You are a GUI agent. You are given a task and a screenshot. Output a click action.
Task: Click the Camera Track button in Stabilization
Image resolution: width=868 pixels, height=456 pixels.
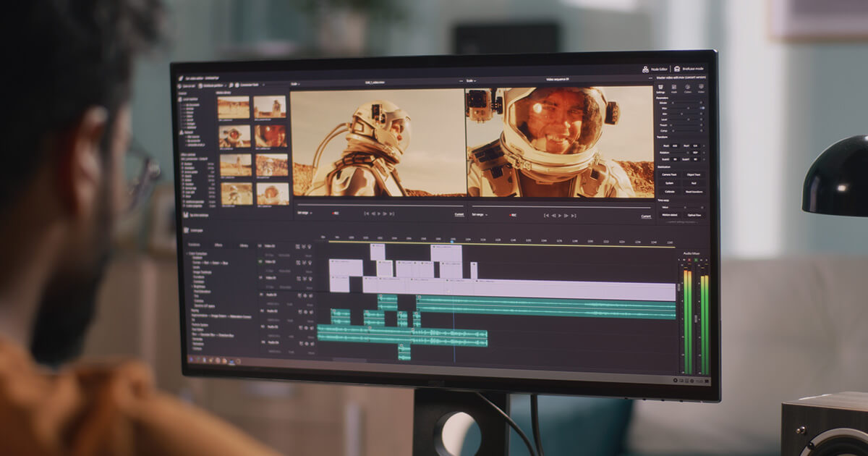669,174
